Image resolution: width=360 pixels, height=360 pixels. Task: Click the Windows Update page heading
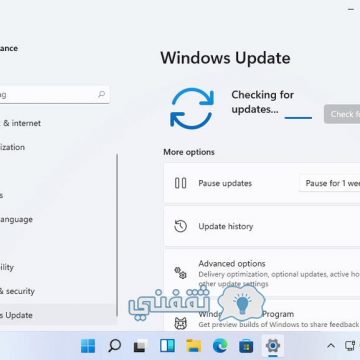point(225,58)
